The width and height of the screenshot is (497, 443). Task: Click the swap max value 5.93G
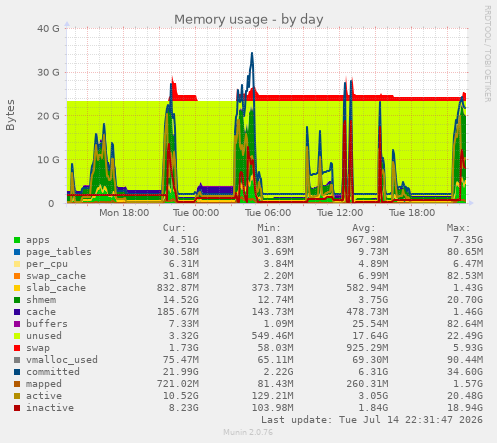[468, 348]
